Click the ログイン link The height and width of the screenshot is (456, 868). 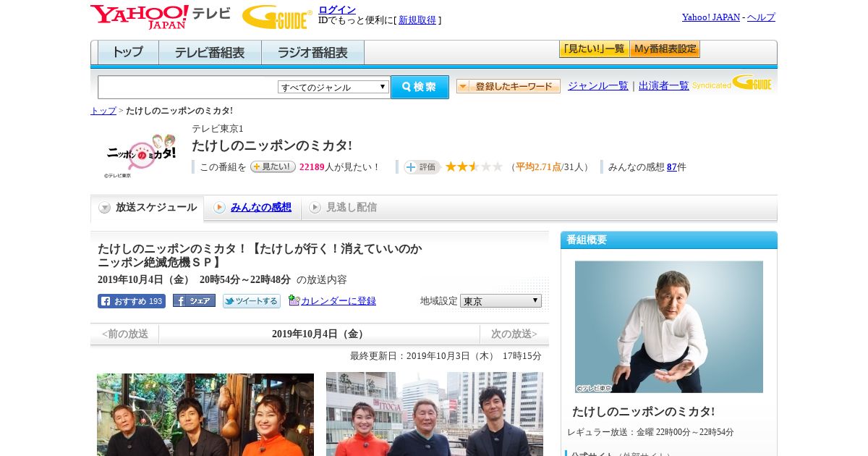[337, 9]
